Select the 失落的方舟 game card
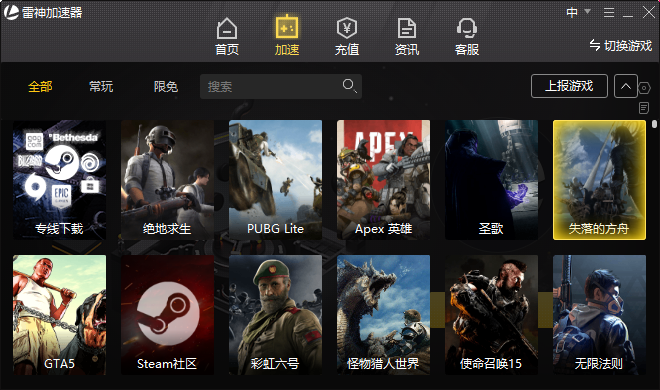The width and height of the screenshot is (660, 390). click(x=599, y=180)
